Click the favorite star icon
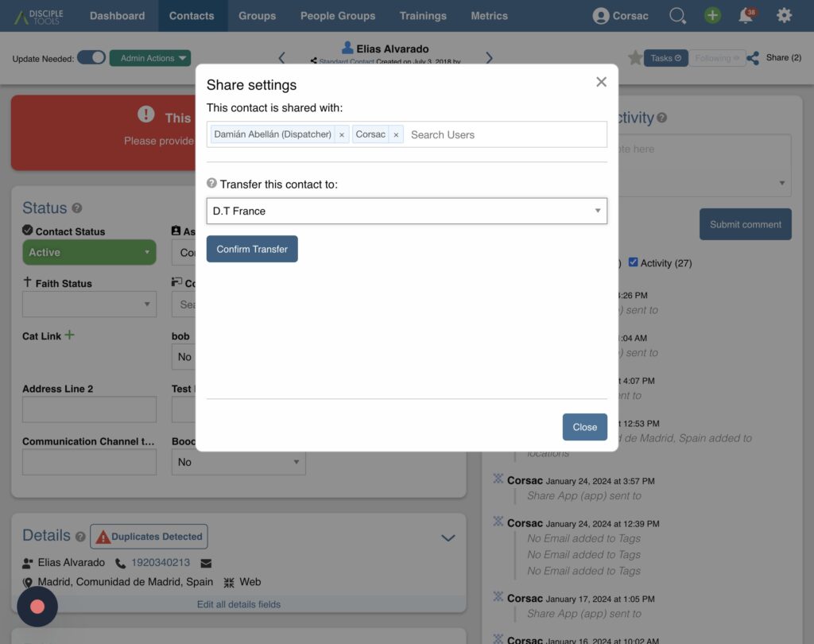814x644 pixels. pos(634,58)
